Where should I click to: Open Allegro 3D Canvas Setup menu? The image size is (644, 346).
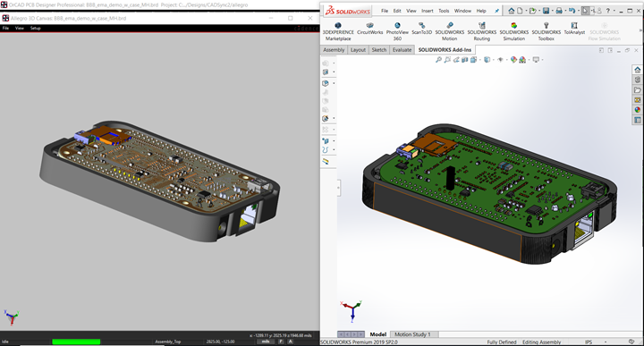pos(35,29)
